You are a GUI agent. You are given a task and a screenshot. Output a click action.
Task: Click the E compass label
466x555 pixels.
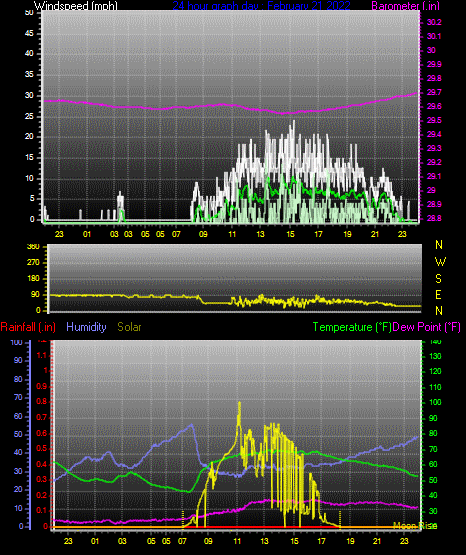[x=439, y=294]
